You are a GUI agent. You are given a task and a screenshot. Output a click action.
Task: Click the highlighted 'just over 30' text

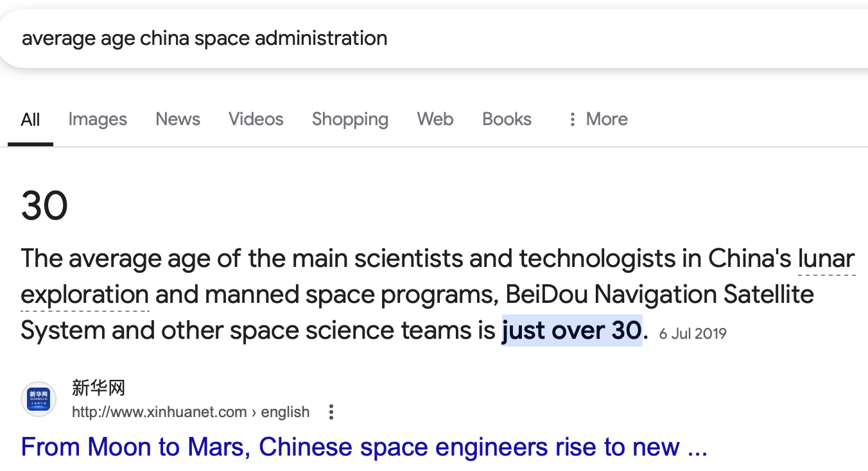pyautogui.click(x=571, y=330)
